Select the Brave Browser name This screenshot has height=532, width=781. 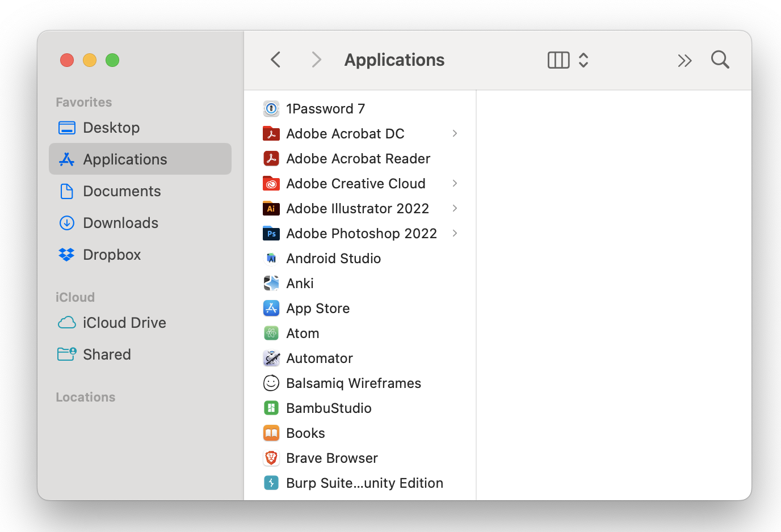tap(332, 458)
